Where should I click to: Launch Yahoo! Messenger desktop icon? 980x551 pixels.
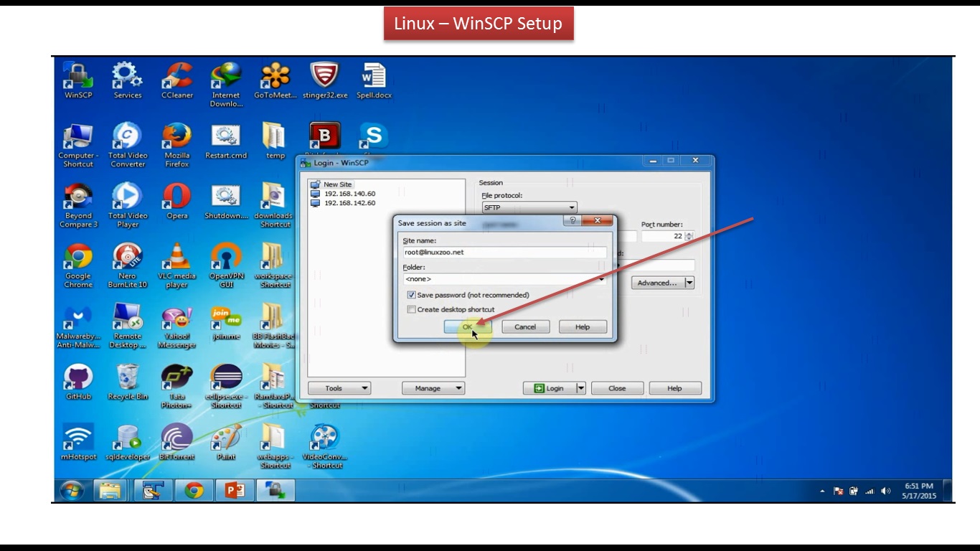pyautogui.click(x=177, y=326)
